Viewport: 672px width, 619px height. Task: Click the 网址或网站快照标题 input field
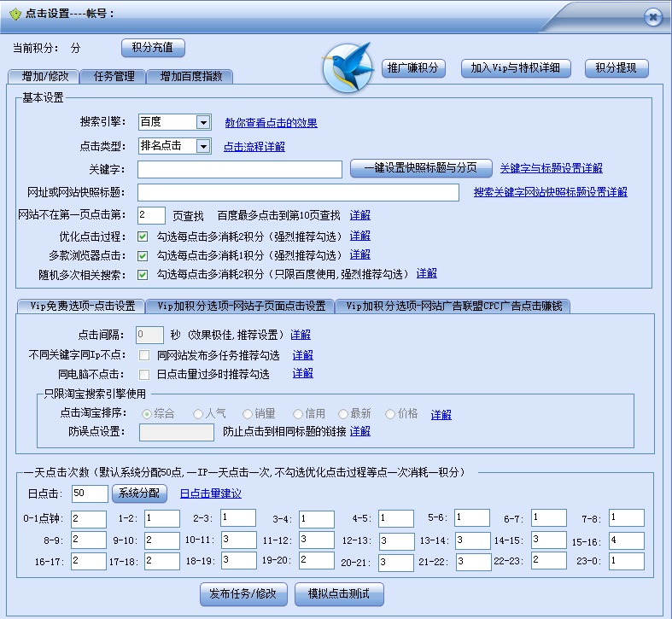pyautogui.click(x=298, y=192)
